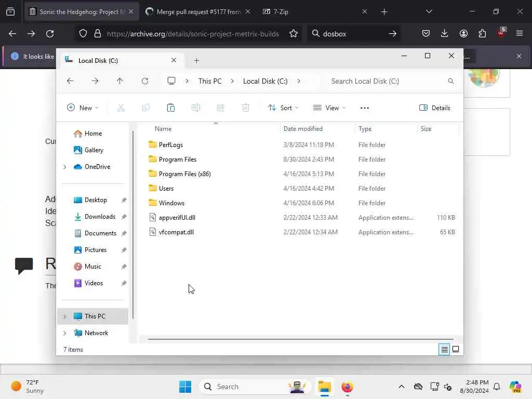Click the horizontal scrollbar in file list
Image resolution: width=532 pixels, height=399 pixels.
pyautogui.click(x=301, y=339)
